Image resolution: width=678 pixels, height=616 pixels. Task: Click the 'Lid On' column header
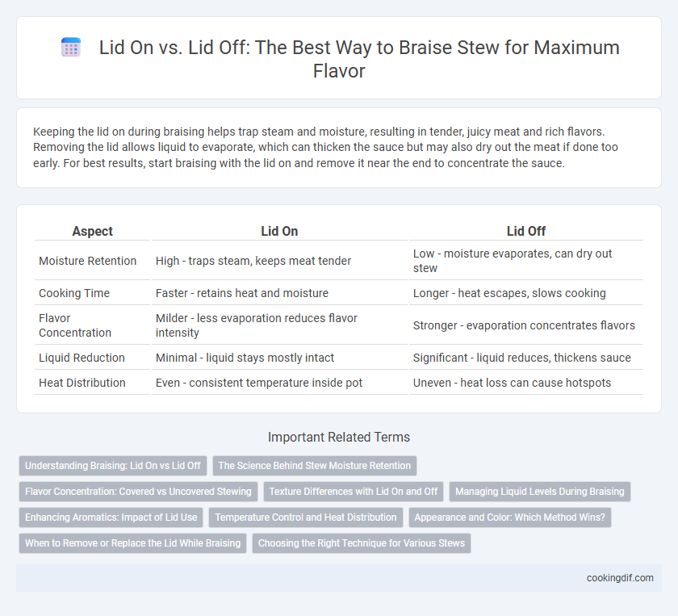click(279, 231)
